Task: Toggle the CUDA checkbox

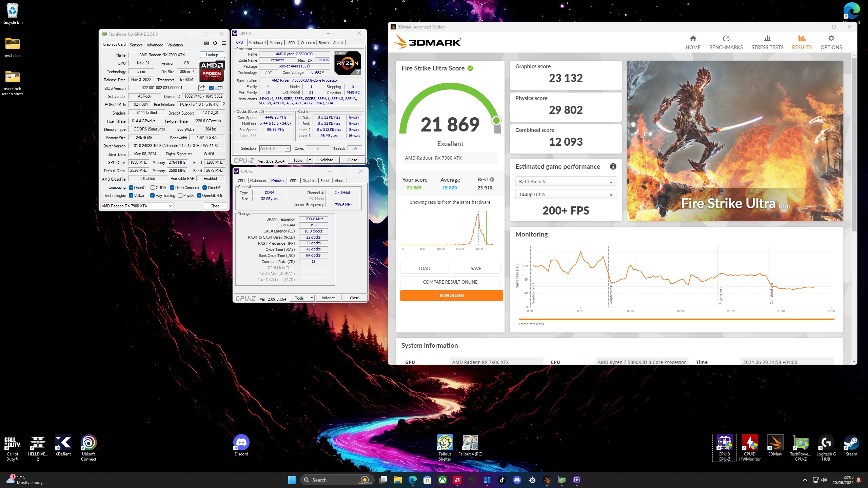Action: (x=153, y=188)
